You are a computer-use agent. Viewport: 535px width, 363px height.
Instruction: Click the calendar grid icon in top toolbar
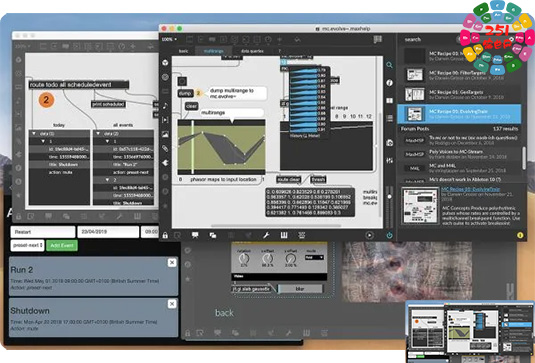tap(377, 39)
